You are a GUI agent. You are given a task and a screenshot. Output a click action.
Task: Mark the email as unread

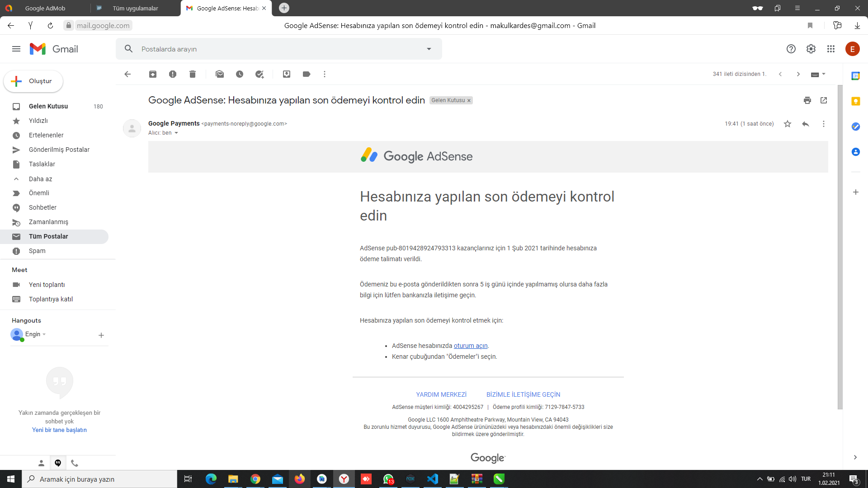(220, 74)
